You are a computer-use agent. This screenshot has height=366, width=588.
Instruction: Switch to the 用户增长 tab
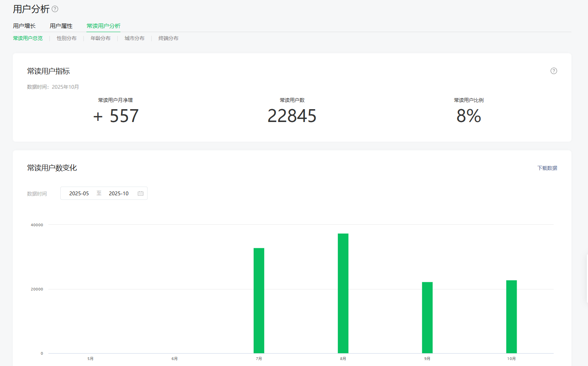(24, 26)
